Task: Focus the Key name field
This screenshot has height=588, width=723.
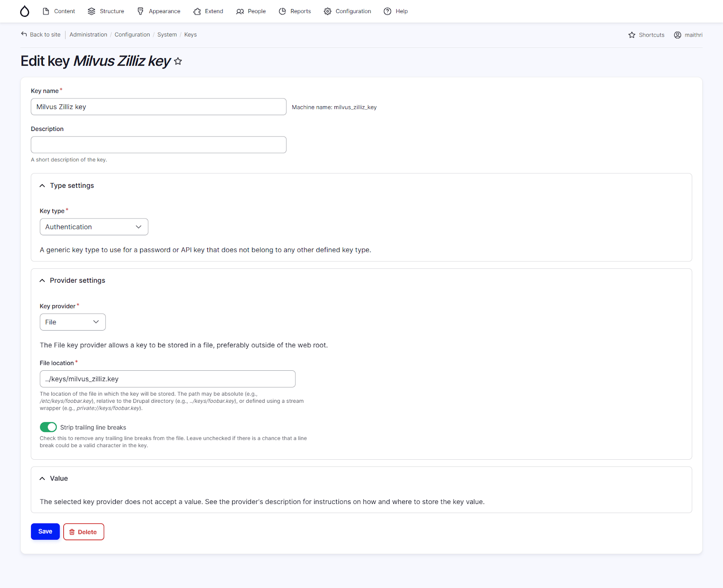Action: (159, 107)
